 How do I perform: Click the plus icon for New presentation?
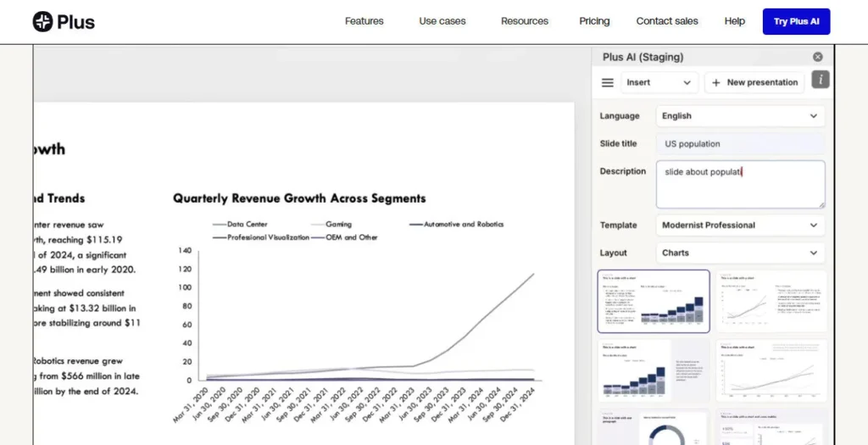coord(716,82)
